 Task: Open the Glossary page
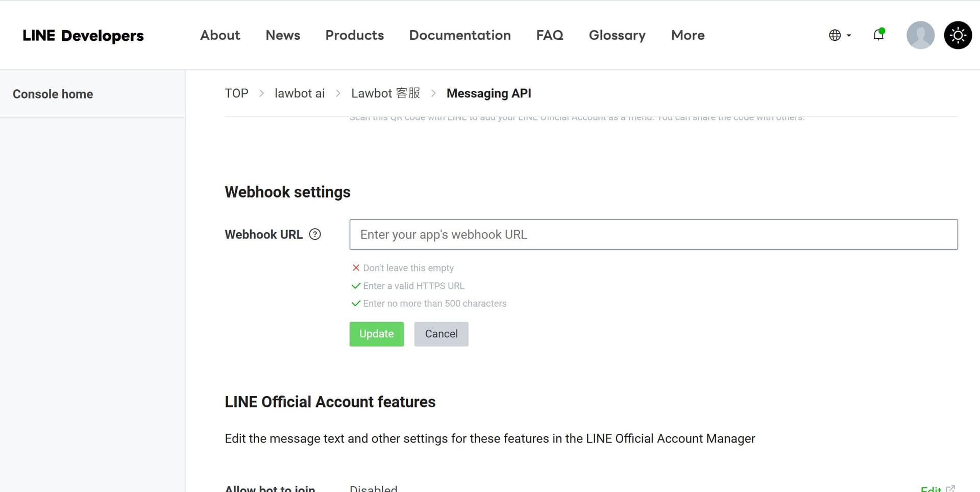[x=617, y=35]
